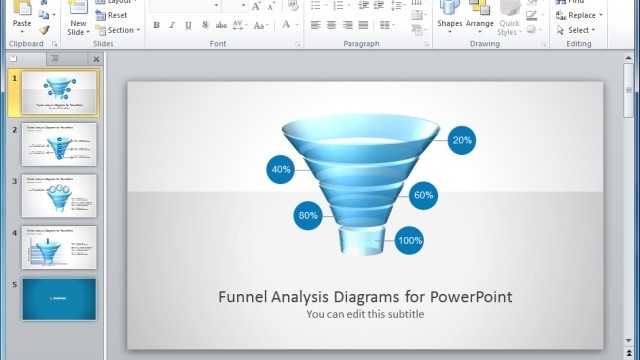
Task: Toggle Align Text Left
Action: [316, 25]
